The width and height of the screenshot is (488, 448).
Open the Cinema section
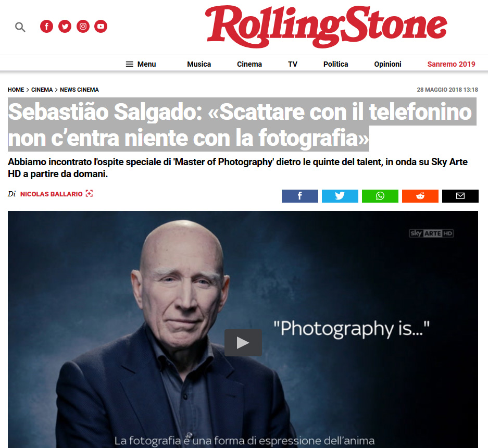pos(249,64)
